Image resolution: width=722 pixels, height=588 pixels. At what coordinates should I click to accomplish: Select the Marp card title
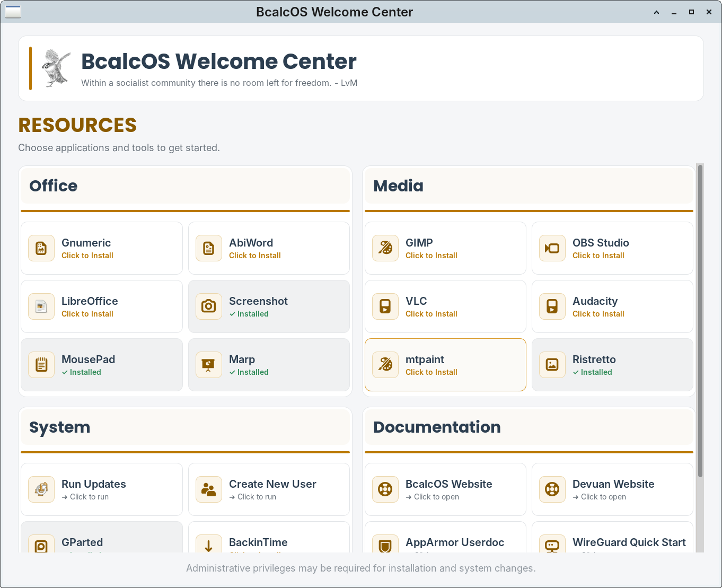(242, 359)
